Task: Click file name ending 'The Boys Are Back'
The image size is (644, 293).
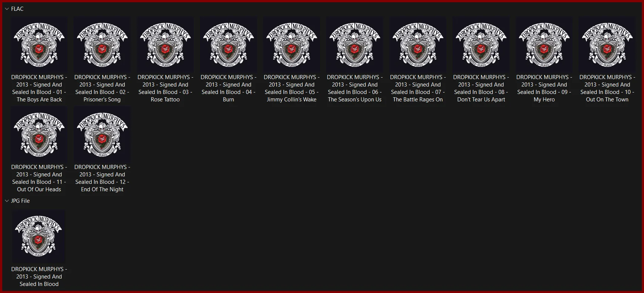Action: (39, 88)
